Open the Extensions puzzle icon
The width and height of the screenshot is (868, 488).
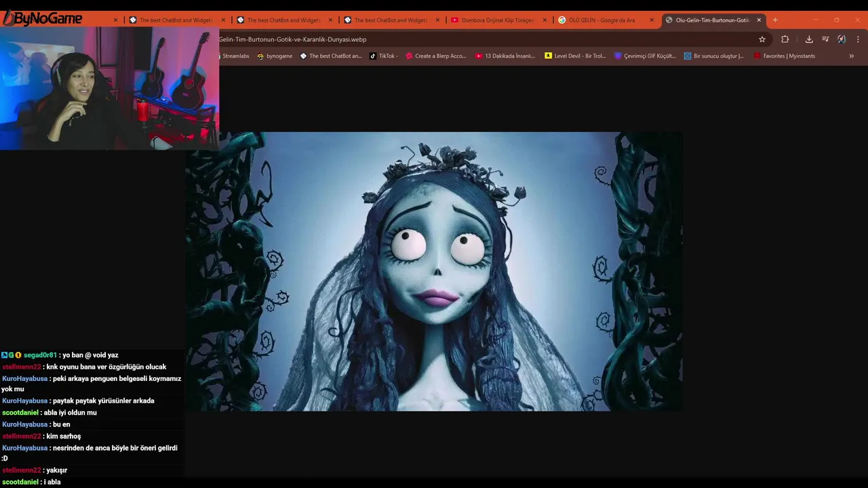tap(785, 39)
